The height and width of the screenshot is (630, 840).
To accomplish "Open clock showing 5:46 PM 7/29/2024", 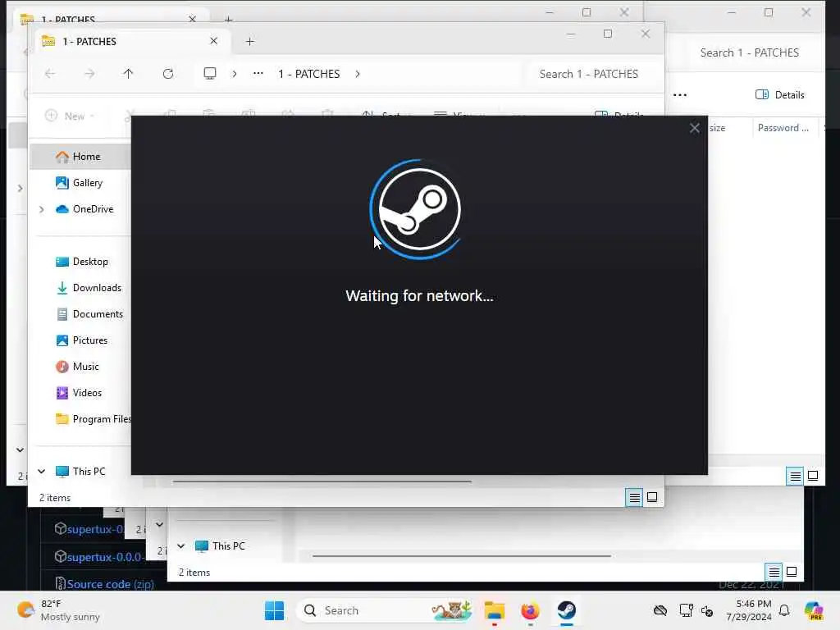I will click(749, 610).
